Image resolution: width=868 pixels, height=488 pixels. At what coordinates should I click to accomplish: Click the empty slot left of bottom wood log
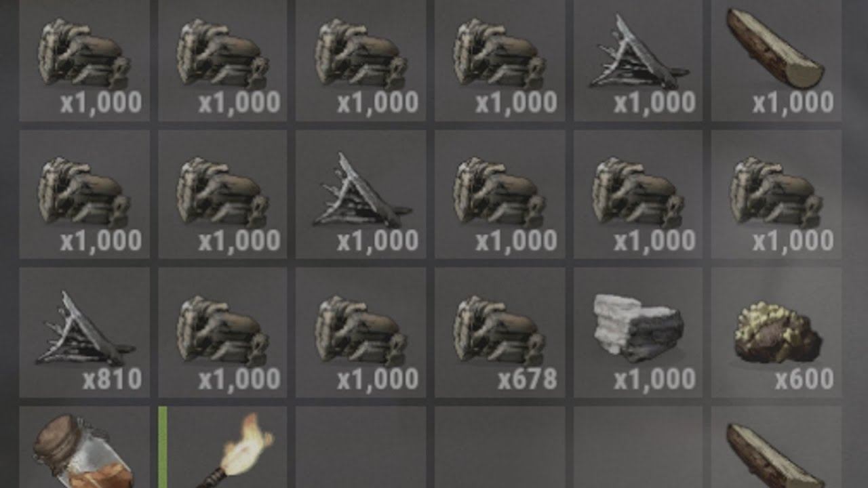[x=638, y=447]
